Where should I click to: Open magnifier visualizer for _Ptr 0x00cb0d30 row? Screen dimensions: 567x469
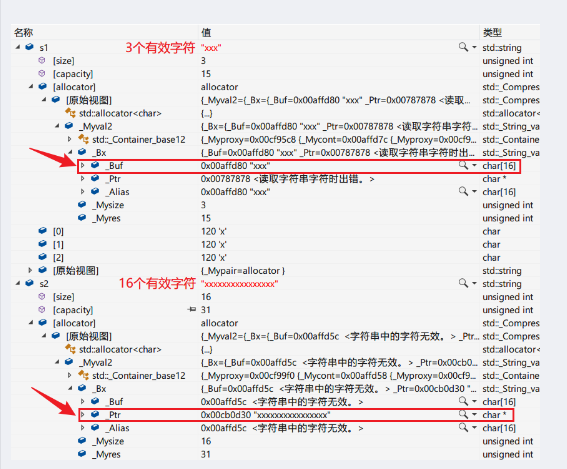coord(463,414)
